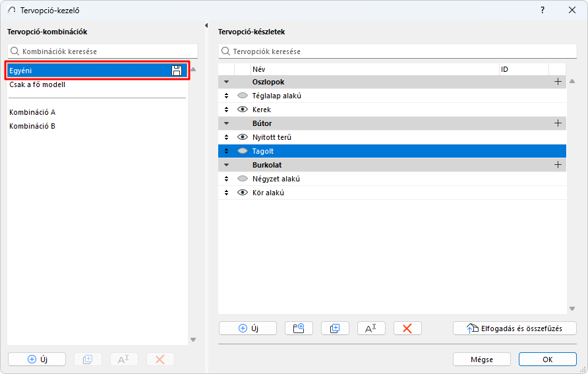Click combinations list scroll up arrow
The height and width of the screenshot is (374, 588).
[x=193, y=69]
